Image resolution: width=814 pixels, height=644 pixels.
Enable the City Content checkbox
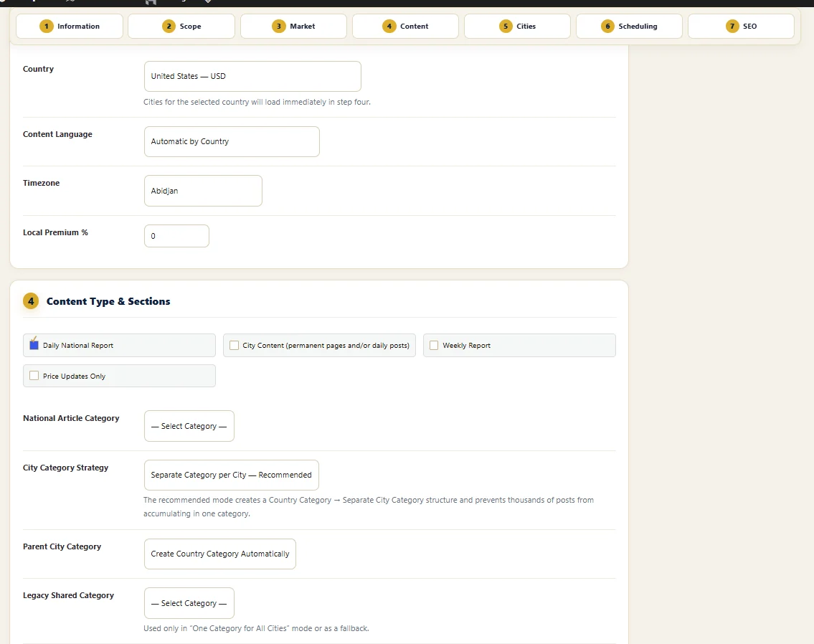[x=234, y=345]
